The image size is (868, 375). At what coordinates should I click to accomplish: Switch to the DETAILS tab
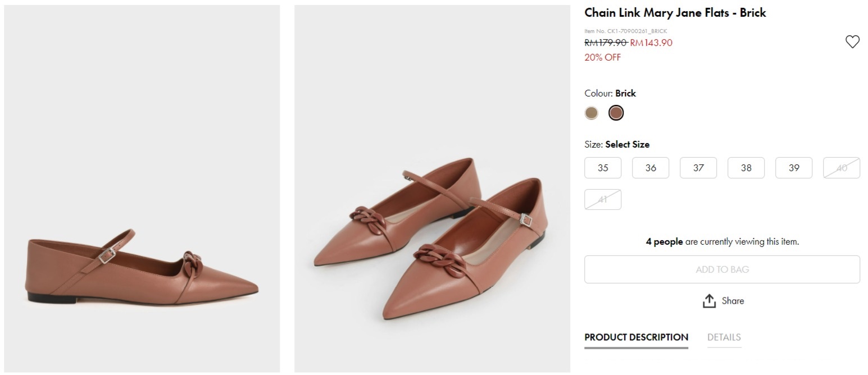(724, 337)
